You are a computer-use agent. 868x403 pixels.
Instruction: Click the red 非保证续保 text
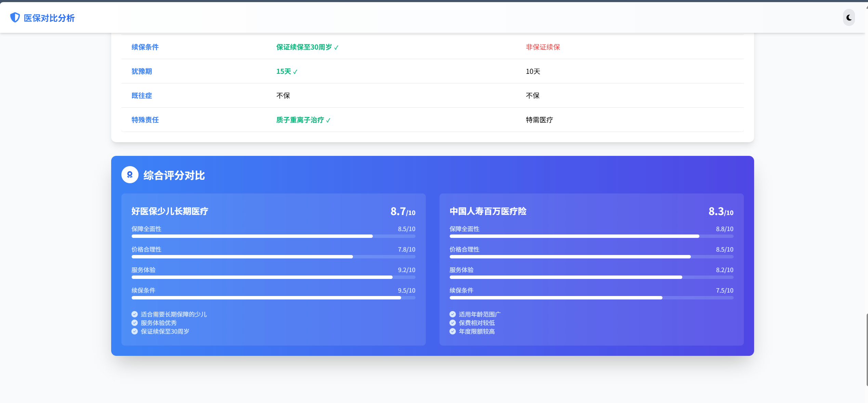(543, 47)
